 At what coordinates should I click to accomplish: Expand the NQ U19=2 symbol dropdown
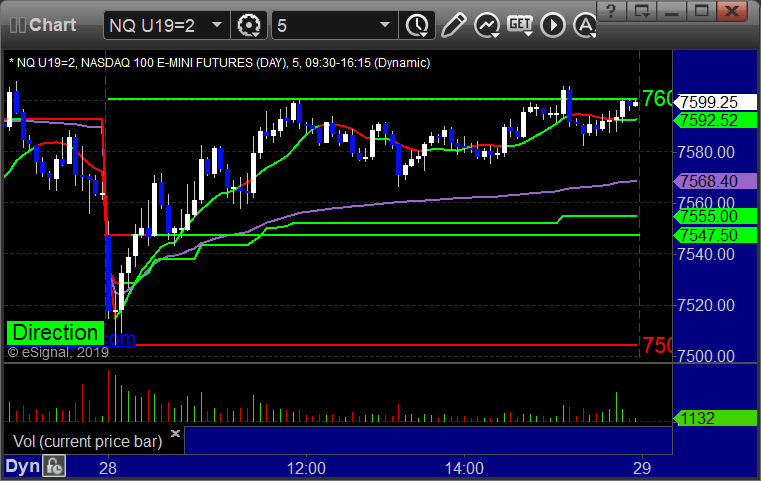pos(217,25)
